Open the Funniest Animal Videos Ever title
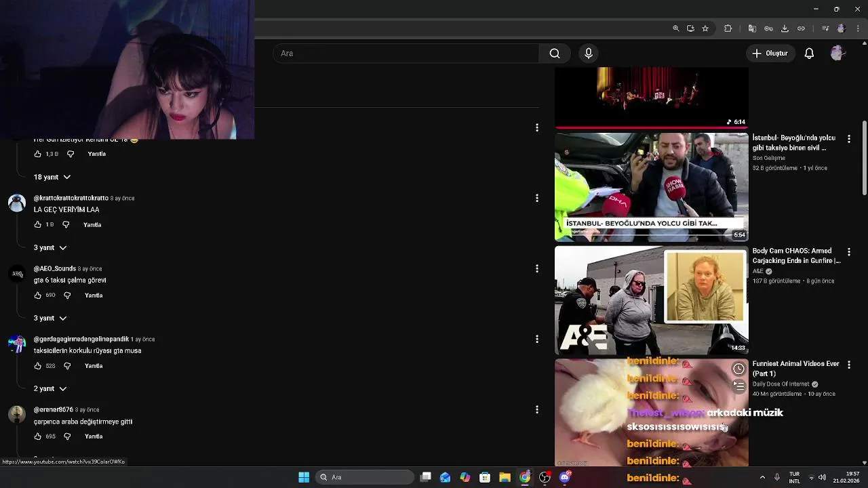 [x=795, y=369]
